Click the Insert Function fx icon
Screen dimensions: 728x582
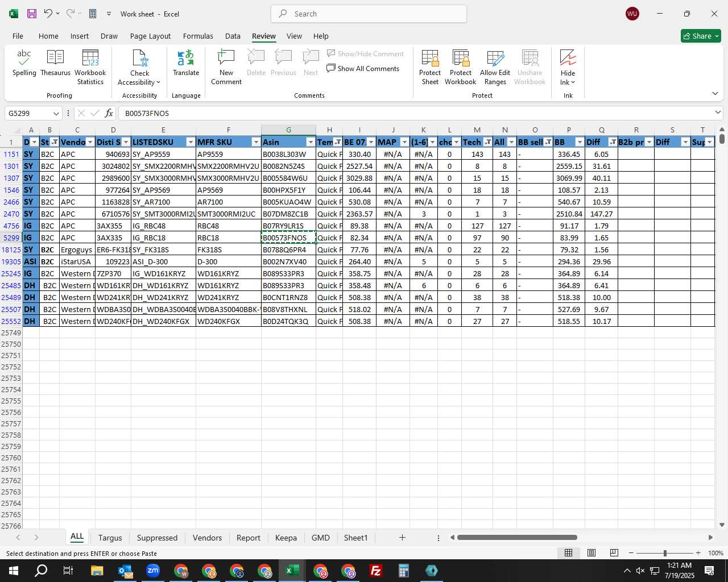(109, 113)
